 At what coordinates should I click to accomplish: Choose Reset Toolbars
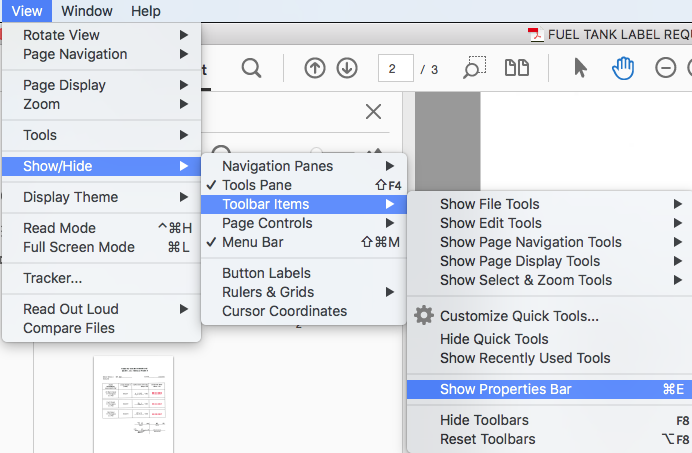pyautogui.click(x=549, y=439)
